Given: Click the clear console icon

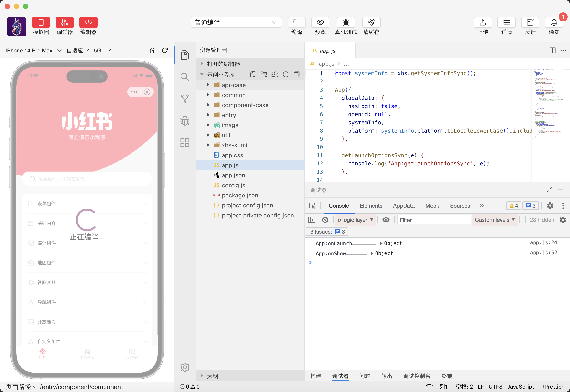Looking at the screenshot, I should [x=325, y=220].
